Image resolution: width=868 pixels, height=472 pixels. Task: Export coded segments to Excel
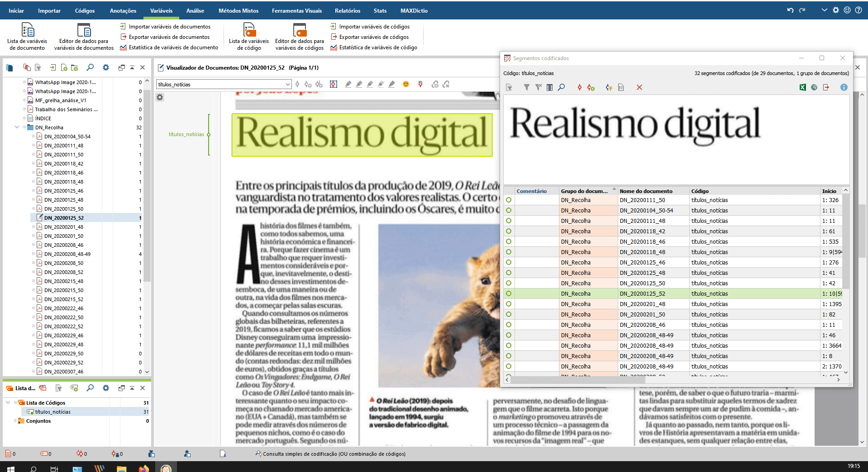tap(802, 87)
